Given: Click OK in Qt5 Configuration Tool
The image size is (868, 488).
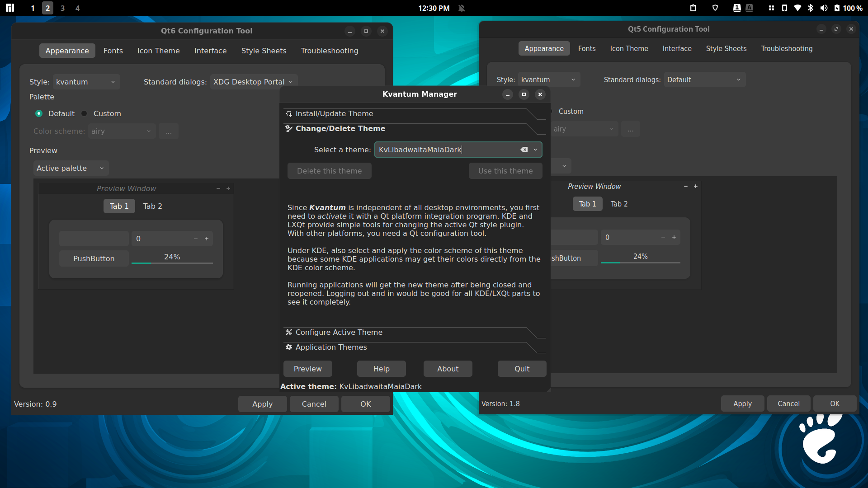Looking at the screenshot, I should pyautogui.click(x=835, y=404).
